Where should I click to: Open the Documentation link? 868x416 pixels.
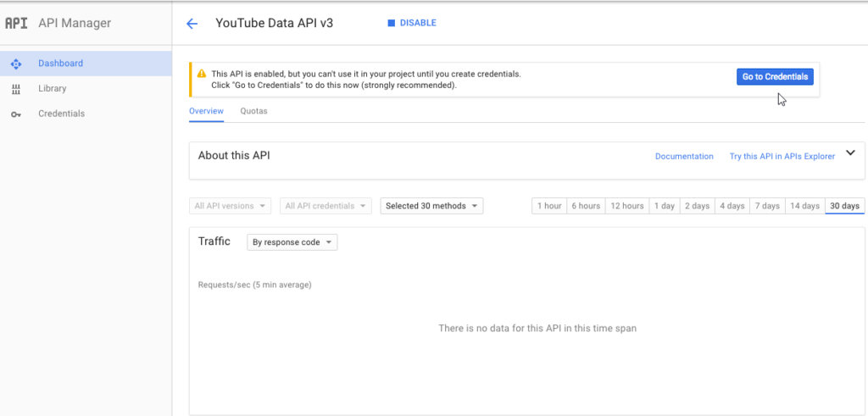[x=684, y=157]
